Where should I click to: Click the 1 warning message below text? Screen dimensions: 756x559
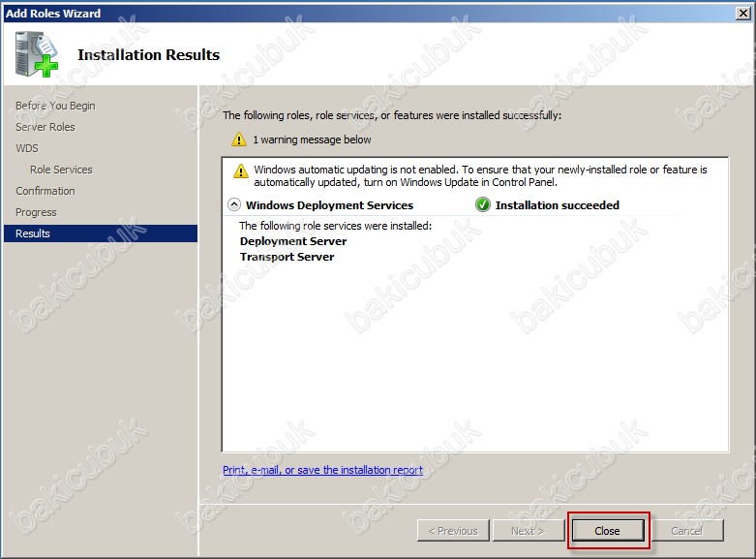click(312, 140)
